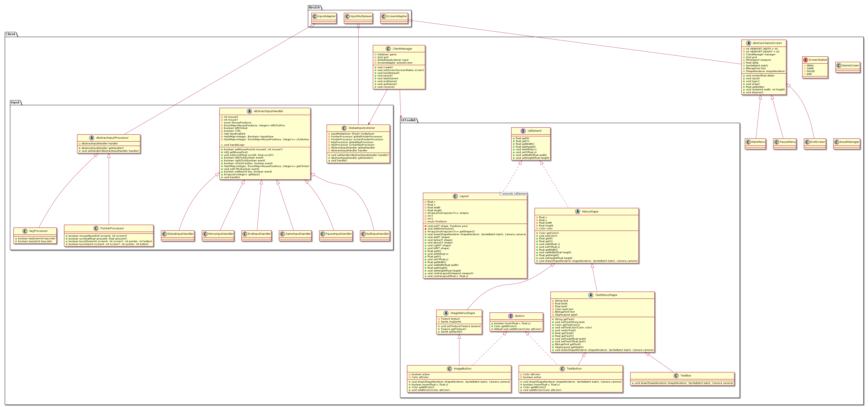Click the MenuShape abstract class icon
868x407 pixels.
point(578,212)
